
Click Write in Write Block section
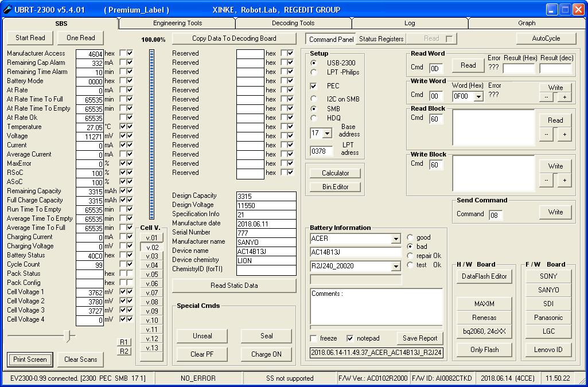click(x=555, y=166)
